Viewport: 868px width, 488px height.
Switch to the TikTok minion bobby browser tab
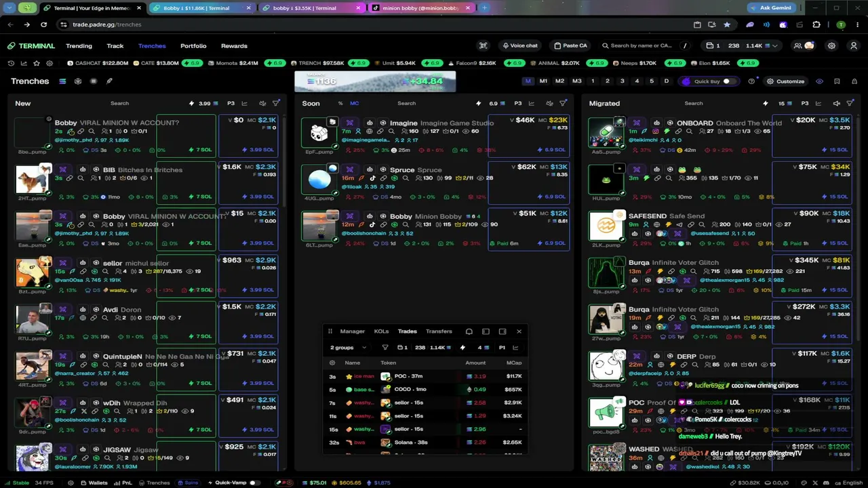pos(420,8)
